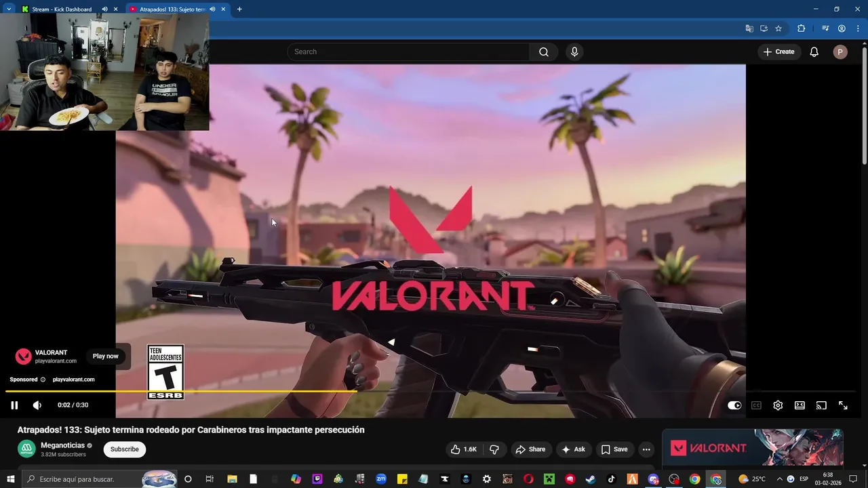Open the Windows notification center

[854, 479]
